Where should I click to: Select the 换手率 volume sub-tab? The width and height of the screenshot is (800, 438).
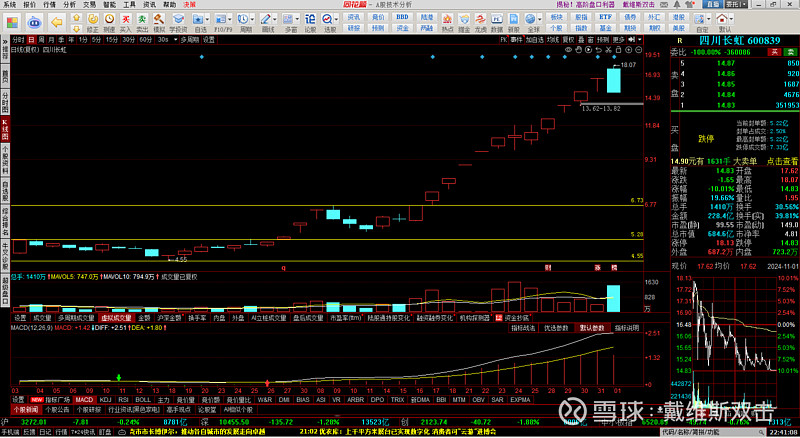[197, 318]
